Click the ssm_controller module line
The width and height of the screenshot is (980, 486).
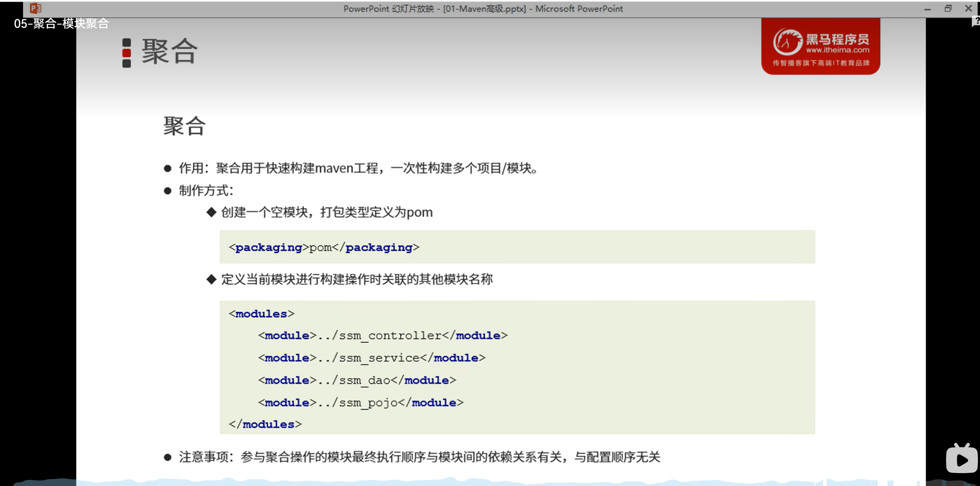(383, 335)
